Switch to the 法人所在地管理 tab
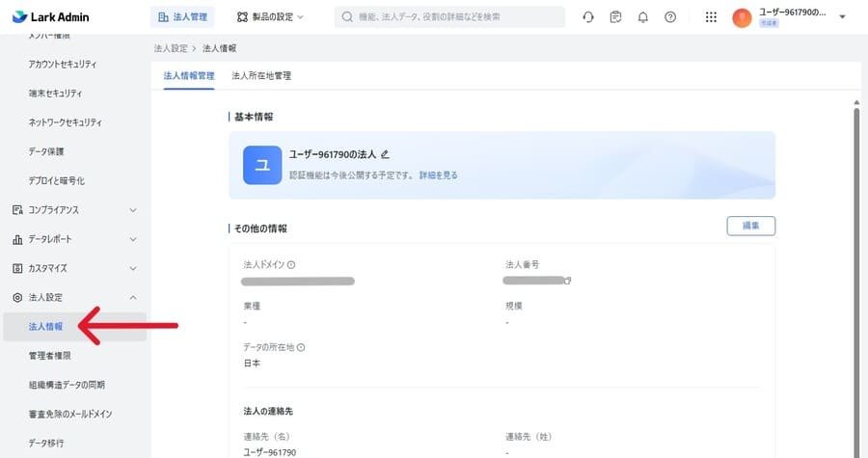Screen dimensions: 868x458 pyautogui.click(x=261, y=76)
